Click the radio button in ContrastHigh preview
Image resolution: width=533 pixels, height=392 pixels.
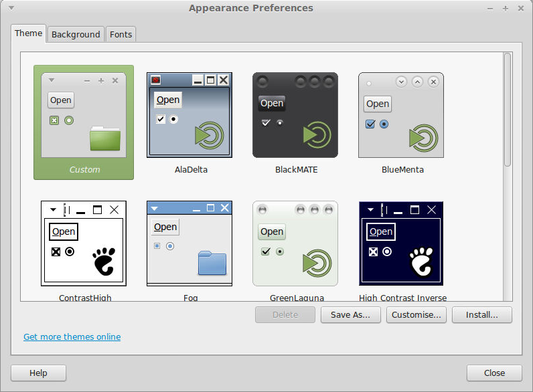(x=70, y=252)
